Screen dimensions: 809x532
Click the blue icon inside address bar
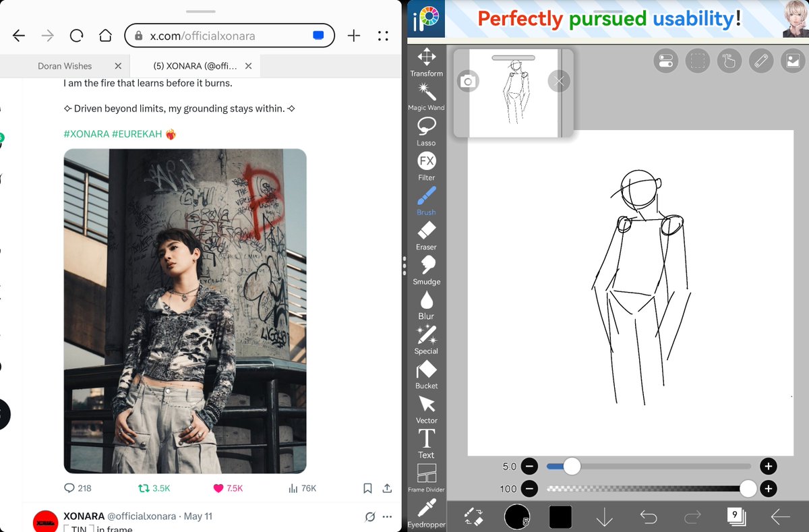click(x=319, y=36)
